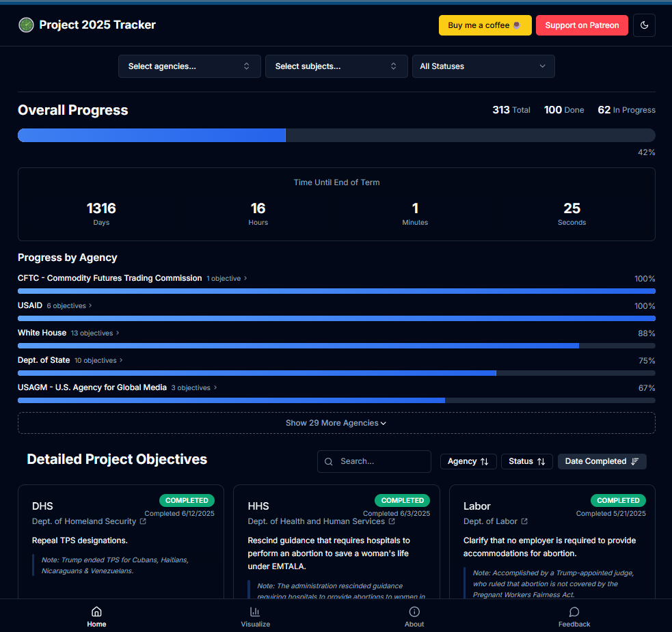
Task: Open the Visualize chart icon
Action: point(255,612)
